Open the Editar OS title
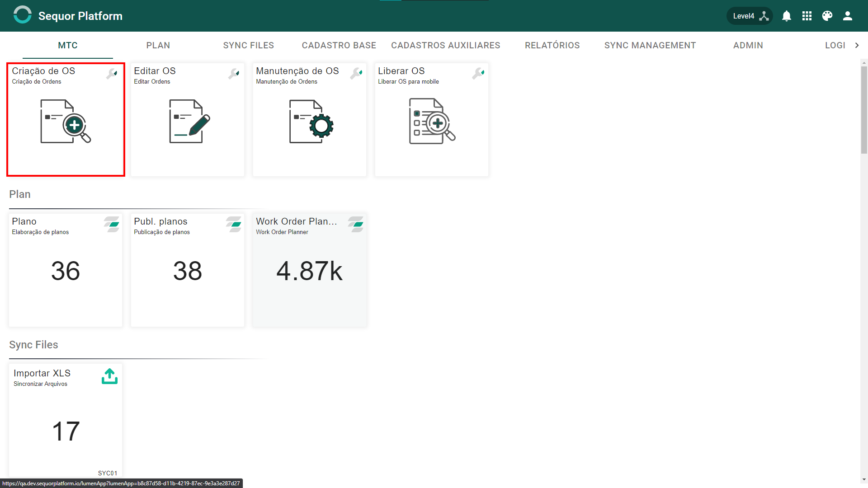868x488 pixels. [x=155, y=71]
